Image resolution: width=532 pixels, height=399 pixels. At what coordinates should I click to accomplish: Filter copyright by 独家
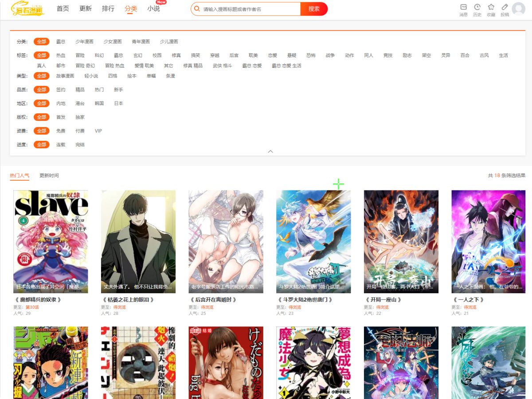coord(80,117)
